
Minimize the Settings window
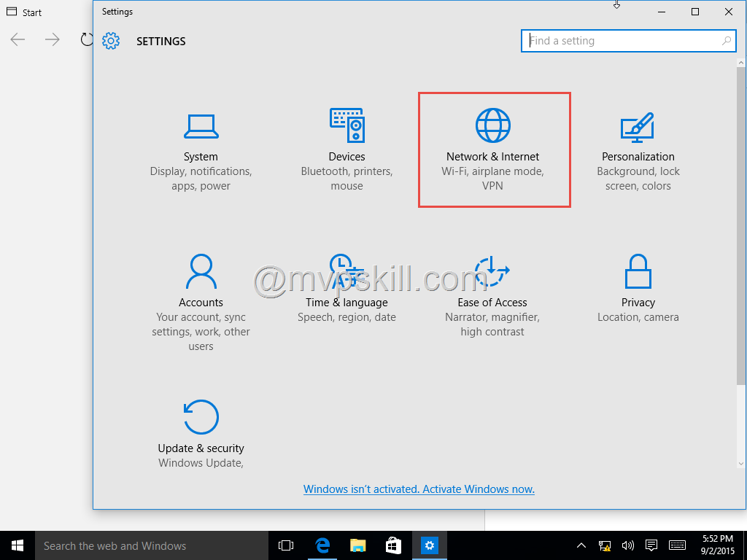point(661,12)
